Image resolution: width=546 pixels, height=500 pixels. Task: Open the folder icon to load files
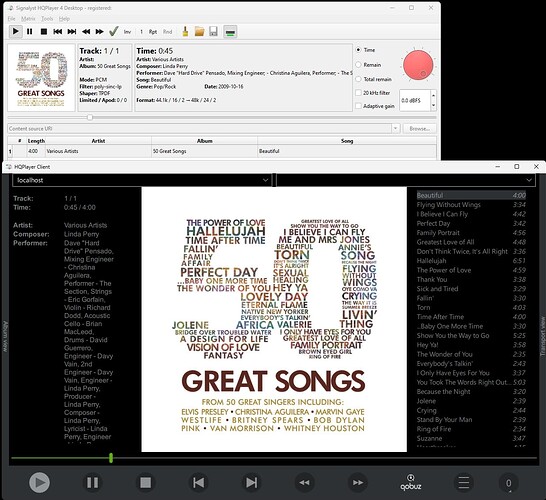pos(199,32)
